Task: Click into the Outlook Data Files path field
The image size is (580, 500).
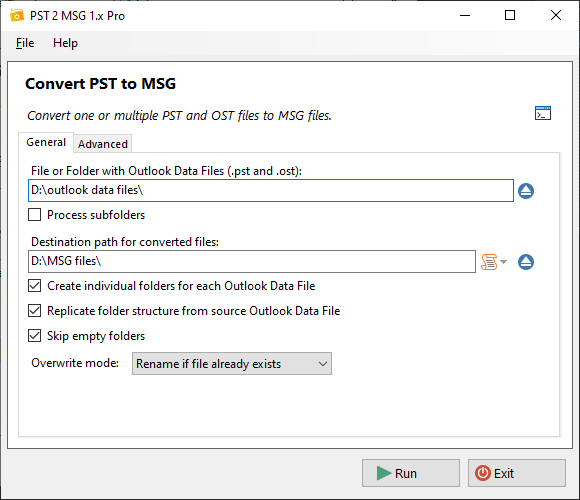Action: (x=271, y=190)
